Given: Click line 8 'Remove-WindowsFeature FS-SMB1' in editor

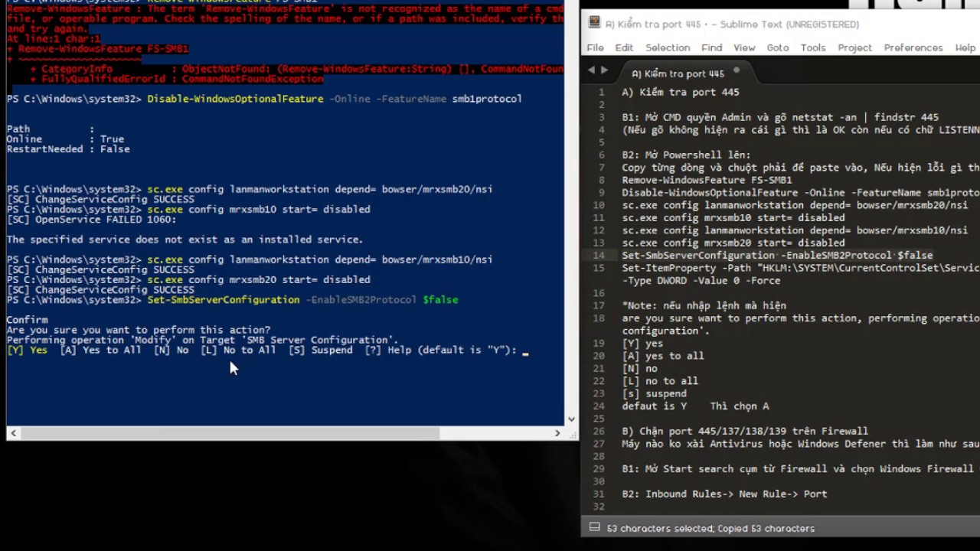Looking at the screenshot, I should tap(707, 180).
